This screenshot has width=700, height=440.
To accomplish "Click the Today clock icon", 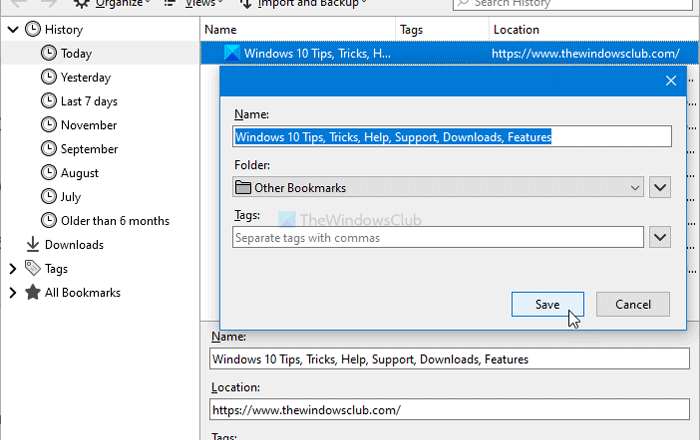I will click(x=49, y=53).
